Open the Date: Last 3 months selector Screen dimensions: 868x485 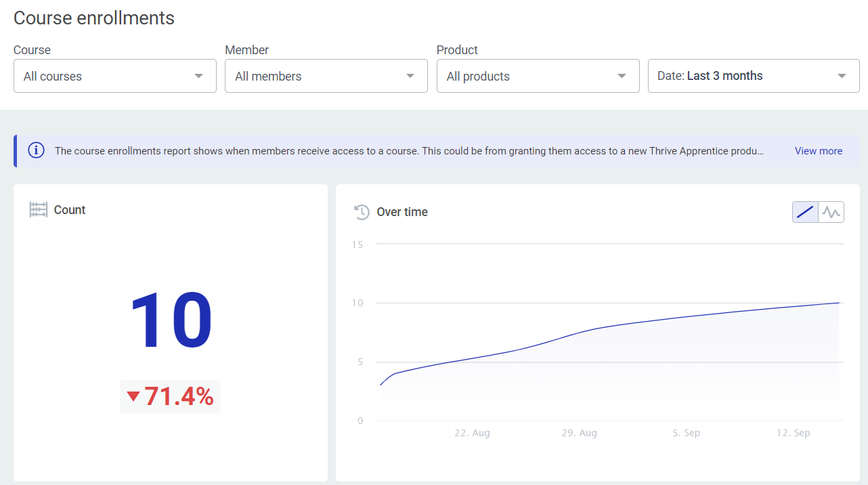pyautogui.click(x=754, y=76)
